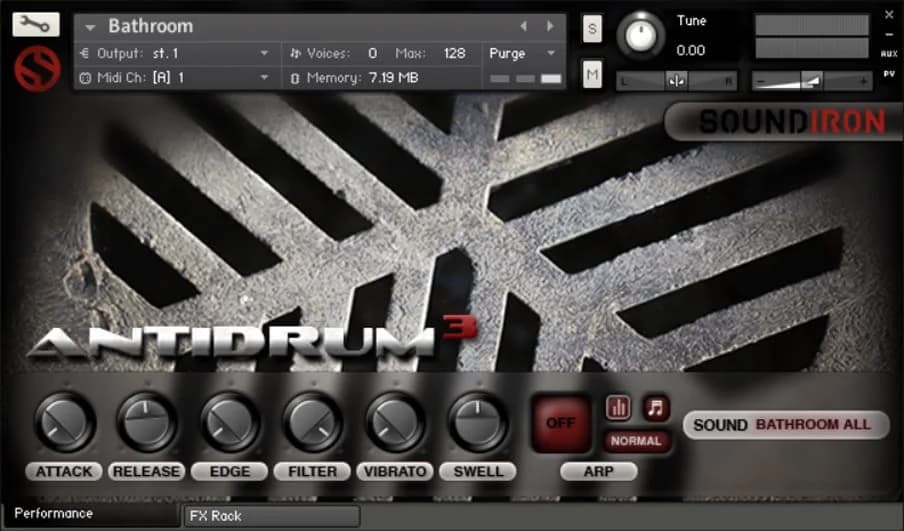
Task: Click the Release knob
Action: [x=146, y=422]
